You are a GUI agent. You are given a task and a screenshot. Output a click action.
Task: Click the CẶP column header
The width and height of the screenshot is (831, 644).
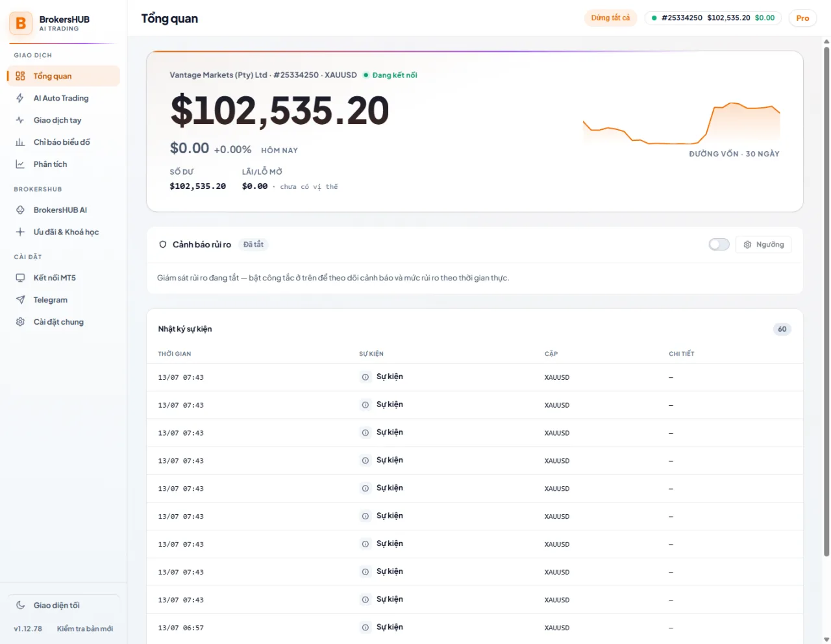coord(551,354)
